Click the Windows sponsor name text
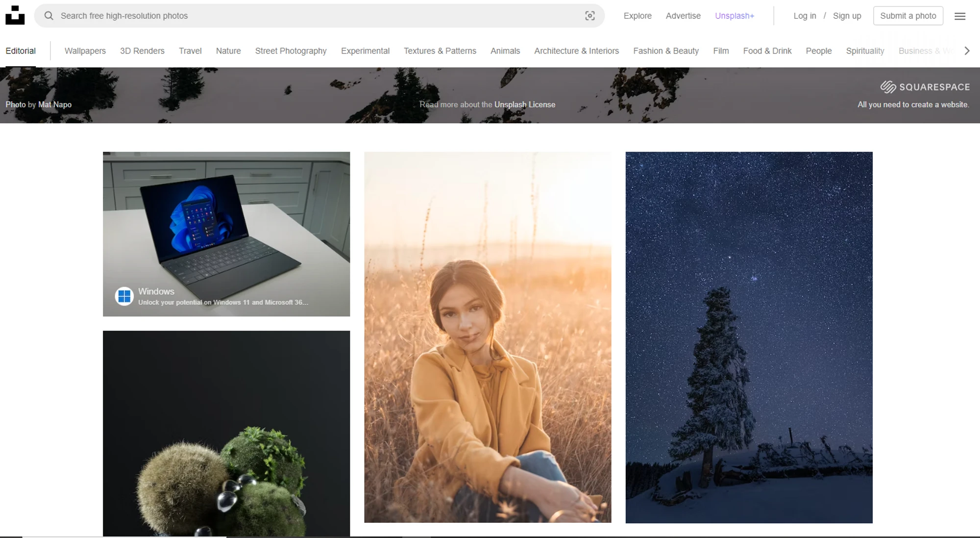980x538 pixels. click(x=156, y=291)
